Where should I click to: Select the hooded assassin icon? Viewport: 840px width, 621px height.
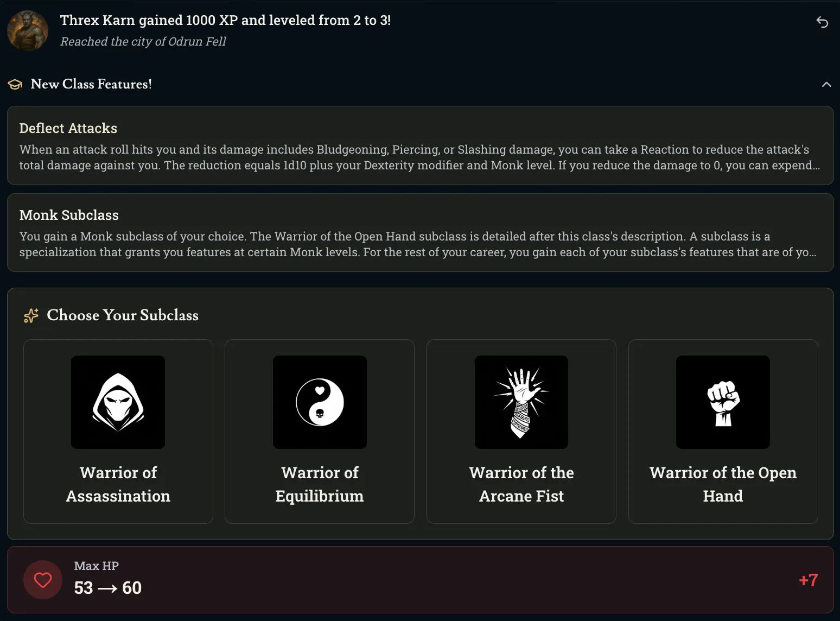pos(118,402)
